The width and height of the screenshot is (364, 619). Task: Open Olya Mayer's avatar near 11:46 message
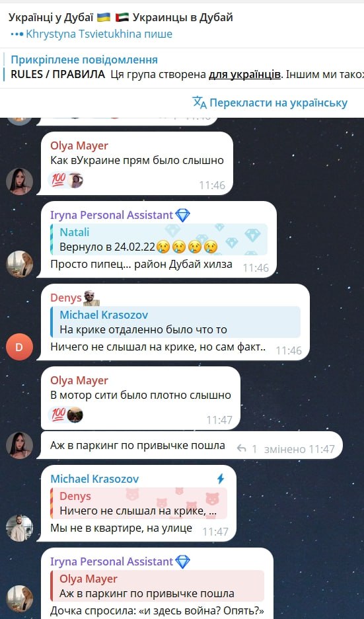pos(19,182)
